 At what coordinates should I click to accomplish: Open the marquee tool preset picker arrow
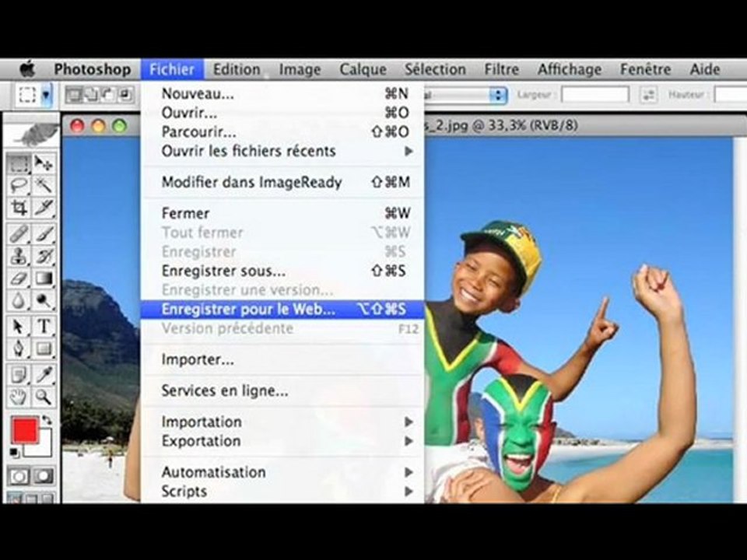click(x=46, y=95)
